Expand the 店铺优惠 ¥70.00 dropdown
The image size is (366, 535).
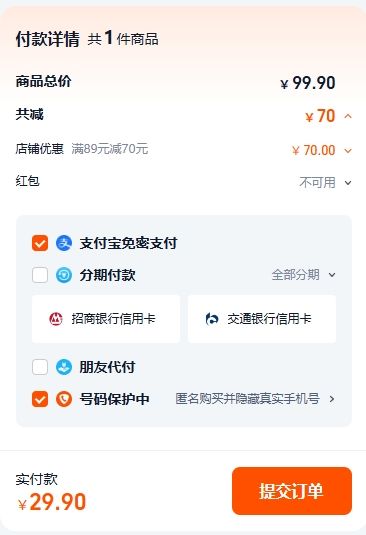pos(348,150)
